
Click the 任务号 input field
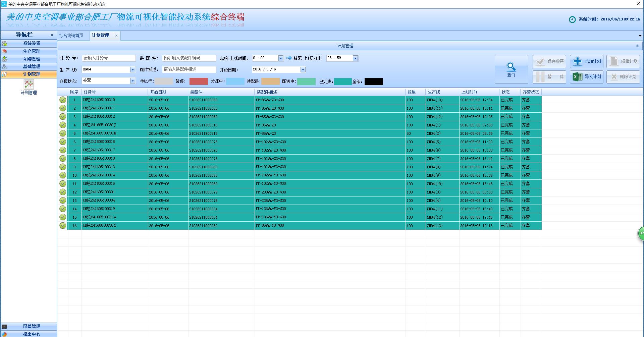pos(109,58)
